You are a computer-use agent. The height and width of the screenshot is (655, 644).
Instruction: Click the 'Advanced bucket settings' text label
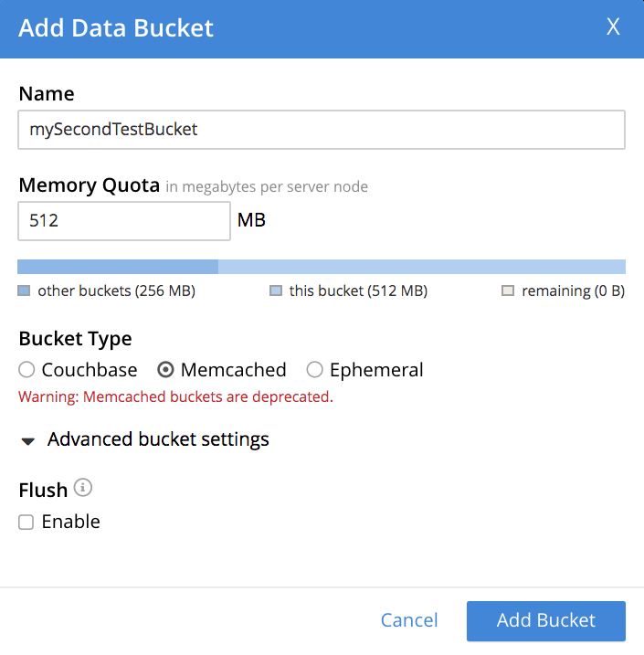pos(158,439)
